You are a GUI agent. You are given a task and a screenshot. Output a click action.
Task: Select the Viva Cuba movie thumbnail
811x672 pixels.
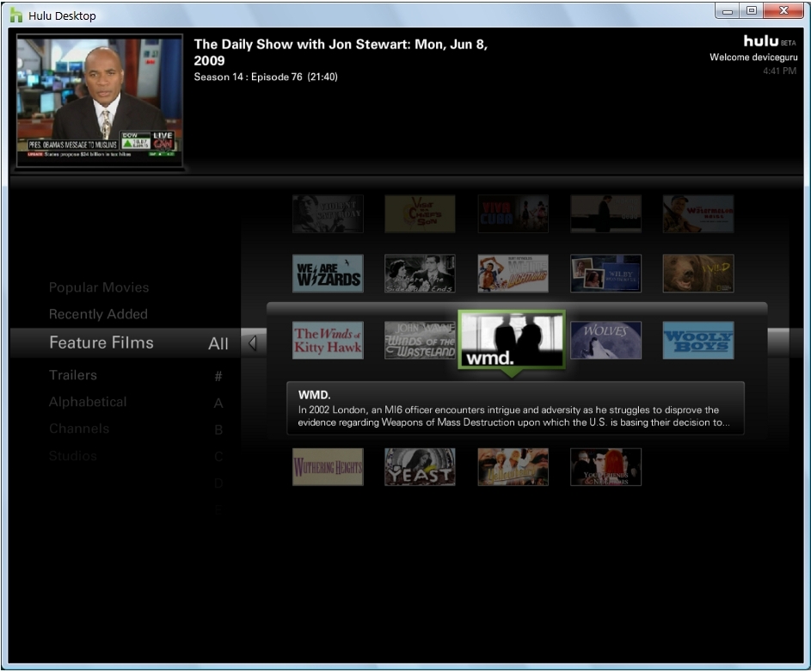coord(513,213)
